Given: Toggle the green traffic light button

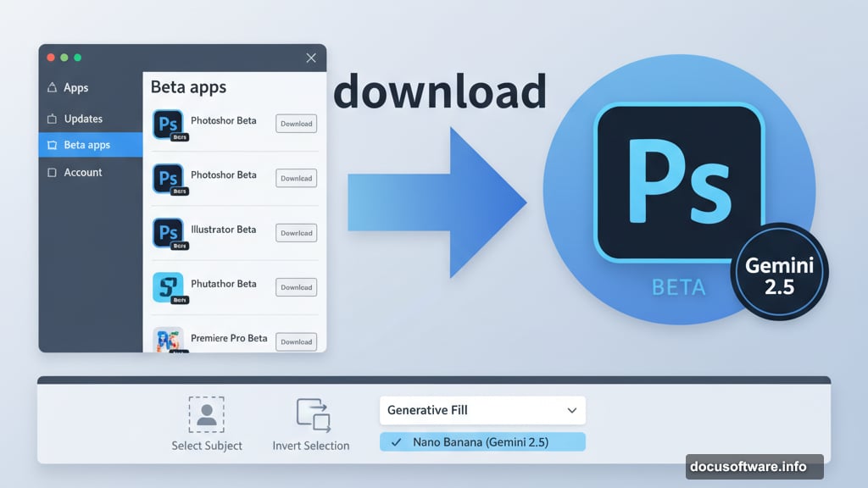Looking at the screenshot, I should point(78,57).
